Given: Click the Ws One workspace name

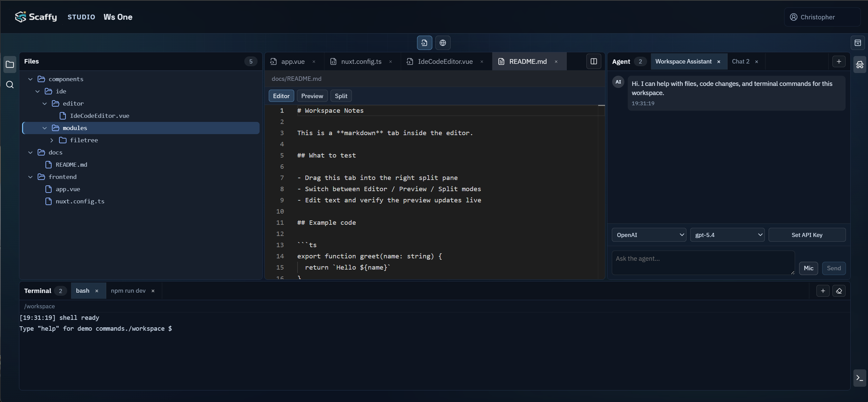Looking at the screenshot, I should pos(118,17).
